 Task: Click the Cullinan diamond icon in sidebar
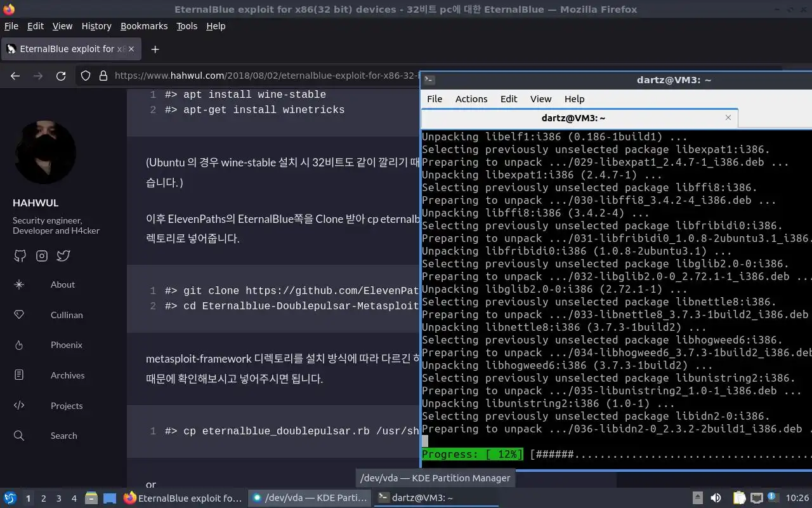pos(19,315)
